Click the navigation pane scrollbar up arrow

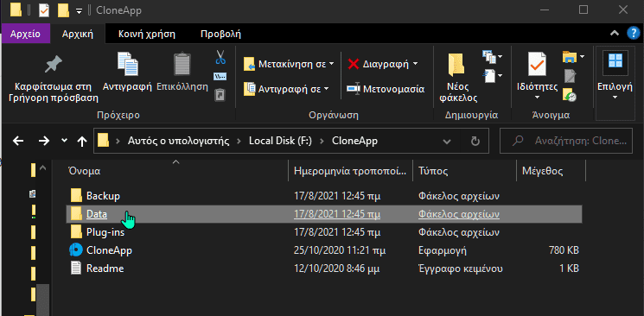tap(42, 168)
